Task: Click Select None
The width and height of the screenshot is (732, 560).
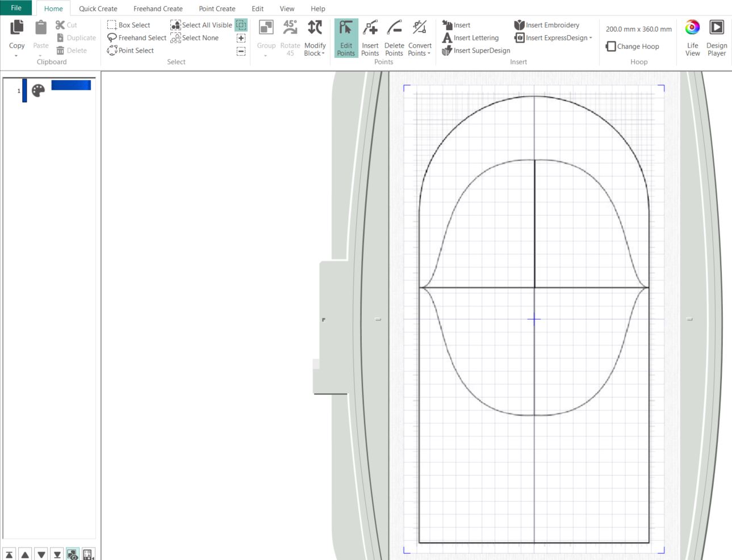Action: tap(194, 38)
